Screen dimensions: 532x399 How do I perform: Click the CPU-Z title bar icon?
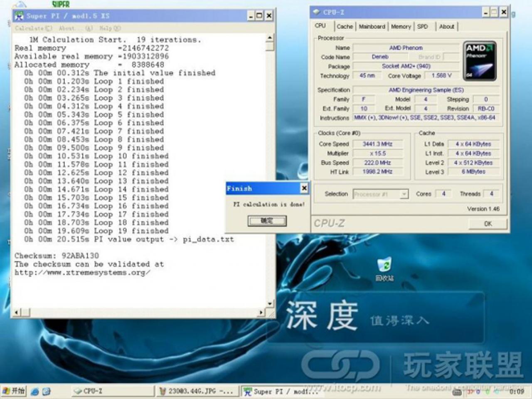pyautogui.click(x=317, y=12)
